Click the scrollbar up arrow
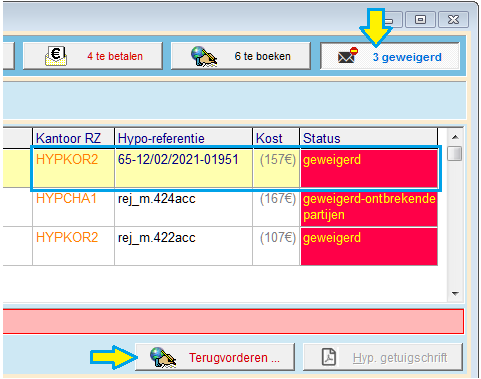This screenshot has height=379, width=481. (x=455, y=137)
